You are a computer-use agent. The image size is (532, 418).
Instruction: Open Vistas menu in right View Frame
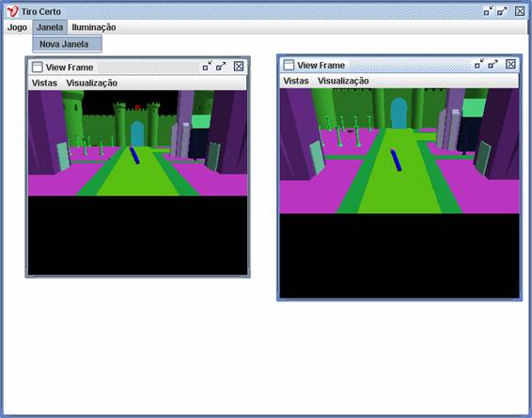point(296,81)
